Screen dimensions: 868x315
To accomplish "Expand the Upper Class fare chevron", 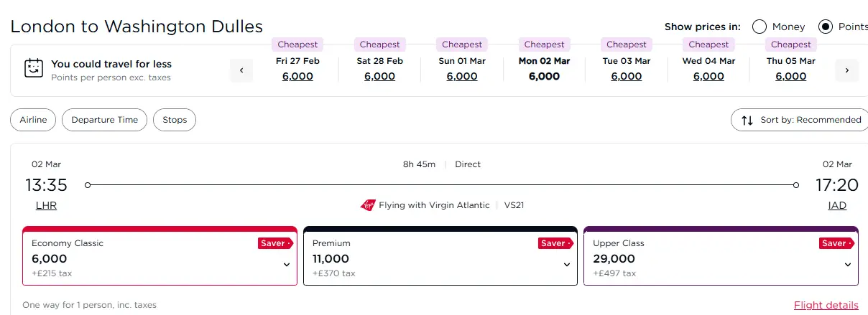I will coord(848,264).
